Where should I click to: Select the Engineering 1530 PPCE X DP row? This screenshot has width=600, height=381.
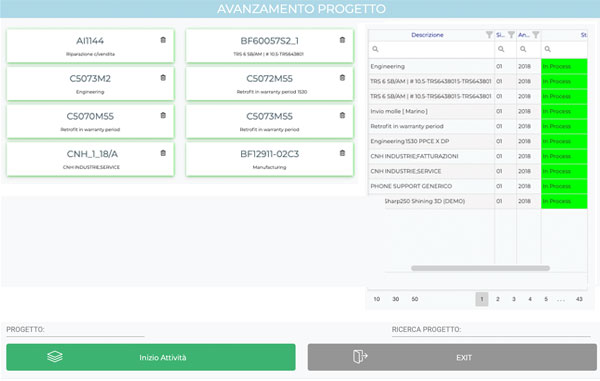(478, 141)
